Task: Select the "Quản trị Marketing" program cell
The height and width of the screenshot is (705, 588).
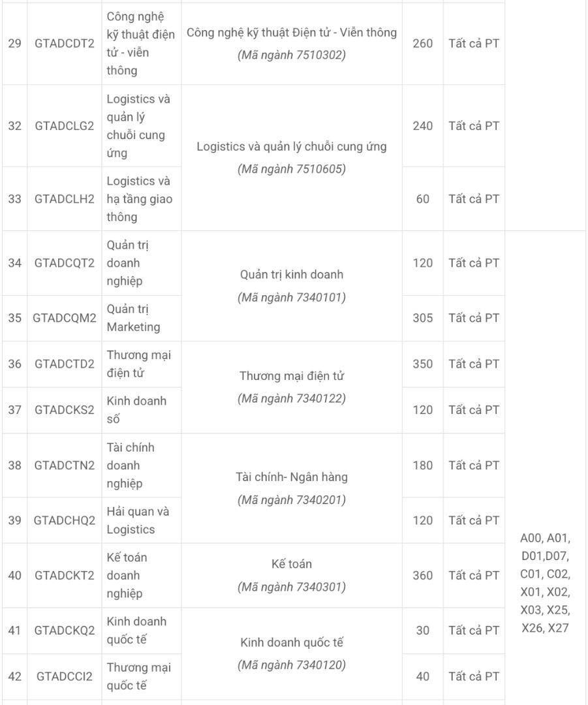Action: [x=140, y=318]
